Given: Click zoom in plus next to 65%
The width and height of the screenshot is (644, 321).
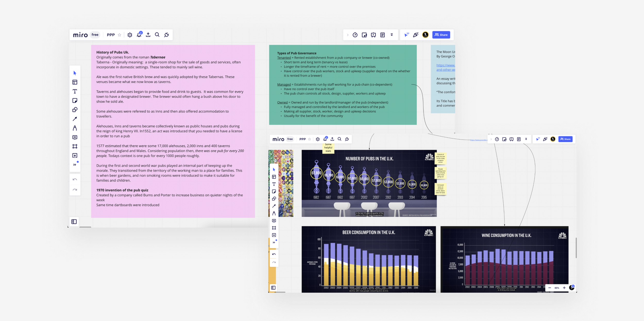Looking at the screenshot, I should click(564, 288).
